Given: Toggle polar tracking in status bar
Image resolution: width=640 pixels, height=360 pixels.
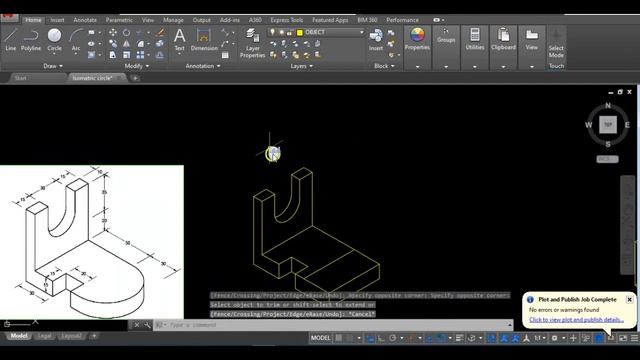Looking at the screenshot, I should (x=393, y=338).
